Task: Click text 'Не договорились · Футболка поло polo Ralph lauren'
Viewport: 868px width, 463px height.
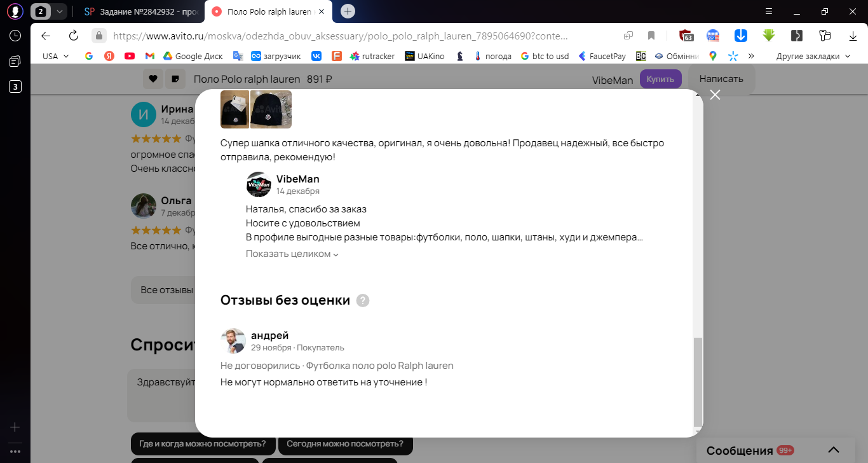Action: point(337,366)
